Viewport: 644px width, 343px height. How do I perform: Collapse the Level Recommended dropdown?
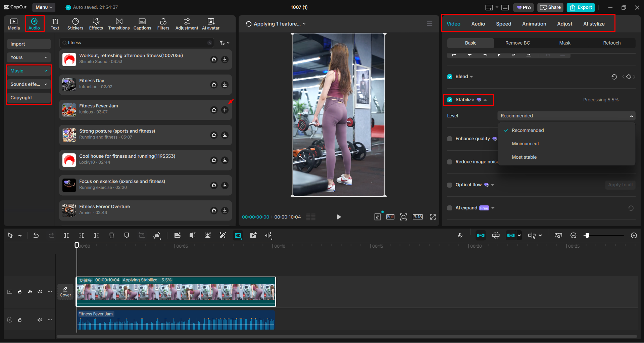(566, 116)
